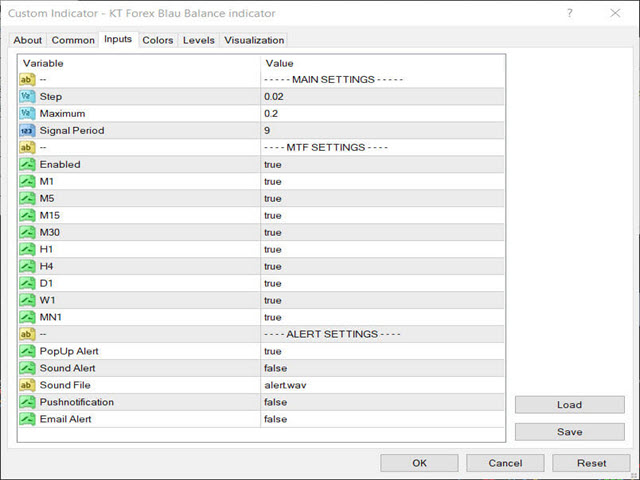The height and width of the screenshot is (480, 640).
Task: Switch to the Visualization tab
Action: click(254, 40)
